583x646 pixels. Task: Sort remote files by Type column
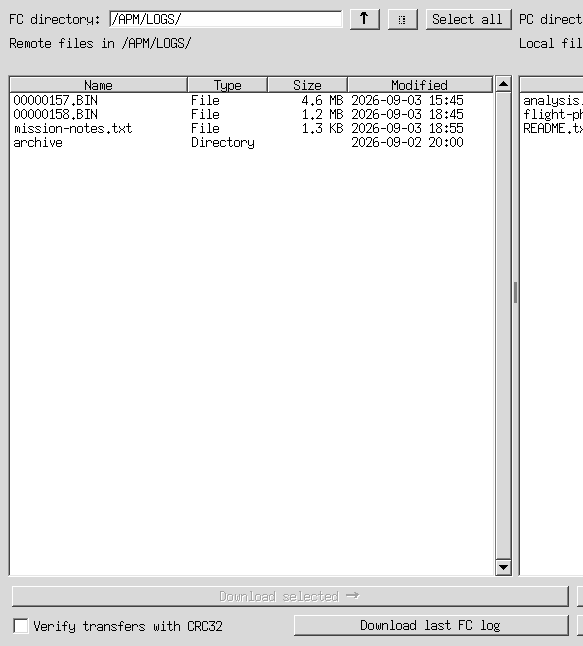[227, 85]
